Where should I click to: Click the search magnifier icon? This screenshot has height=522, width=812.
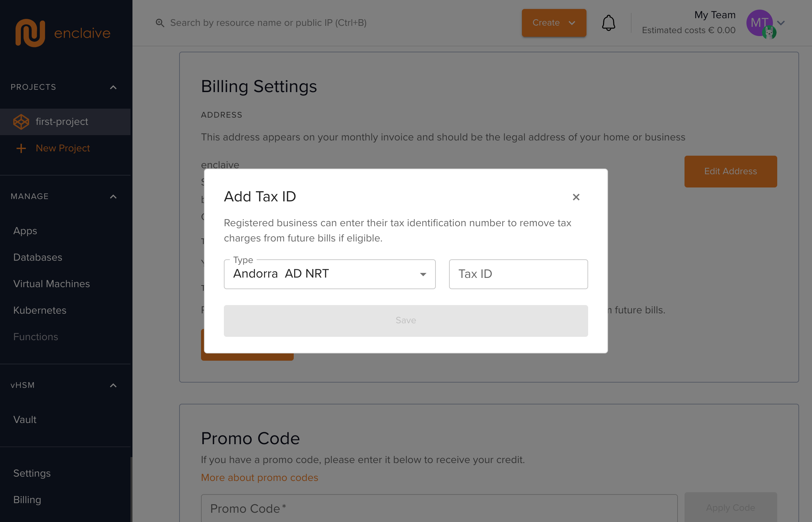pyautogui.click(x=160, y=23)
